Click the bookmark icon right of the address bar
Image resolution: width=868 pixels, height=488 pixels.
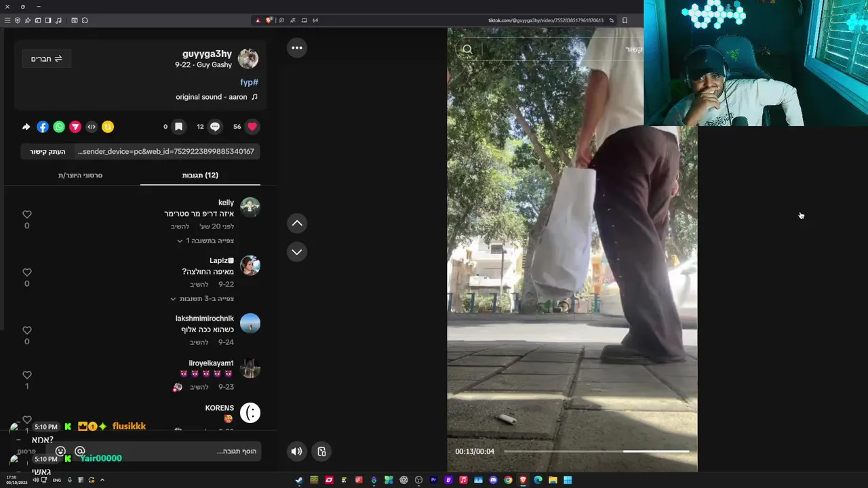pyautogui.click(x=625, y=20)
